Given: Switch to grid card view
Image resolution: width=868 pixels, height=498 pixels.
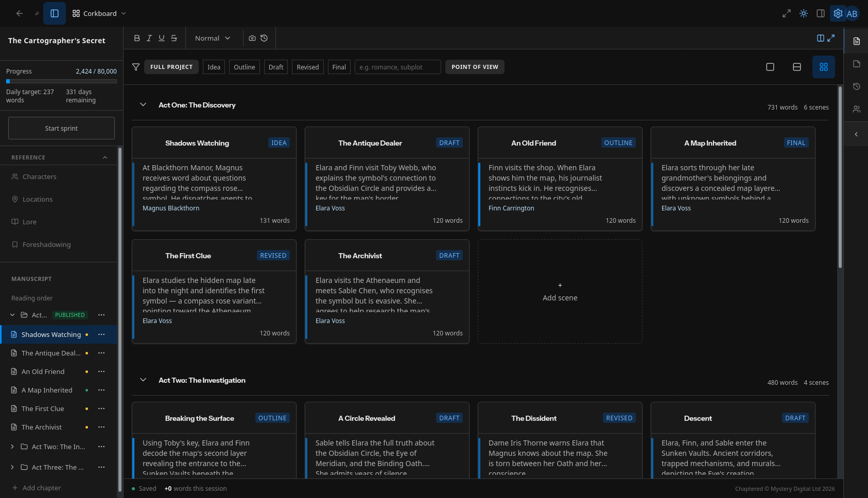Looking at the screenshot, I should coord(824,67).
